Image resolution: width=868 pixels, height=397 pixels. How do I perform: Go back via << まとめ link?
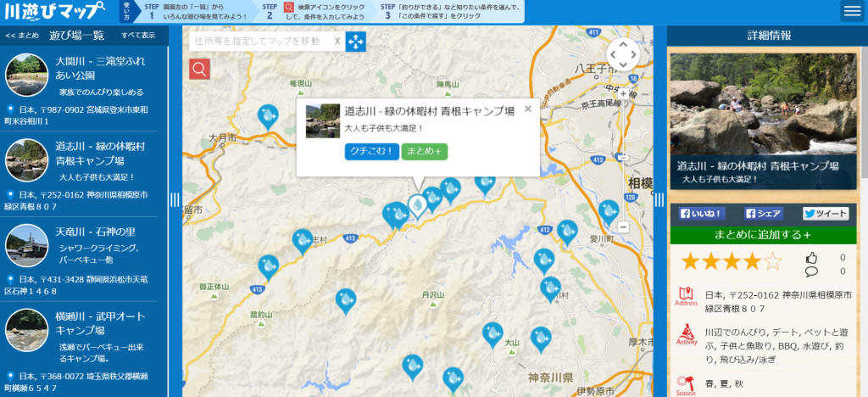pyautogui.click(x=22, y=36)
